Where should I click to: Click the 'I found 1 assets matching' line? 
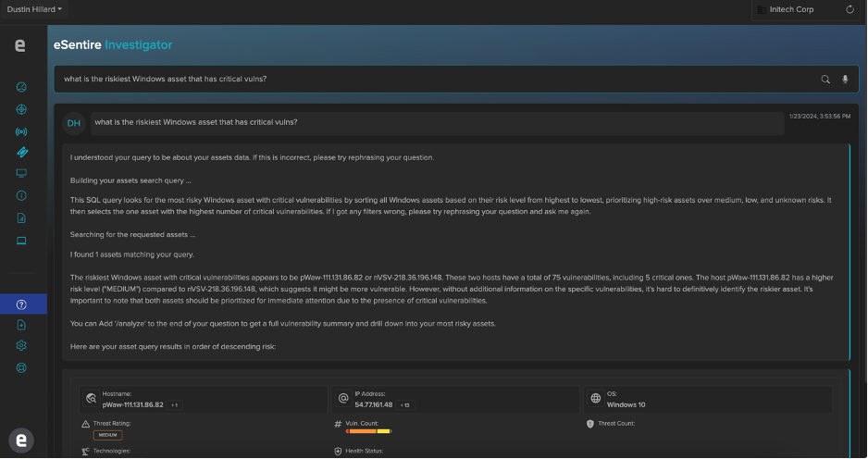point(131,254)
